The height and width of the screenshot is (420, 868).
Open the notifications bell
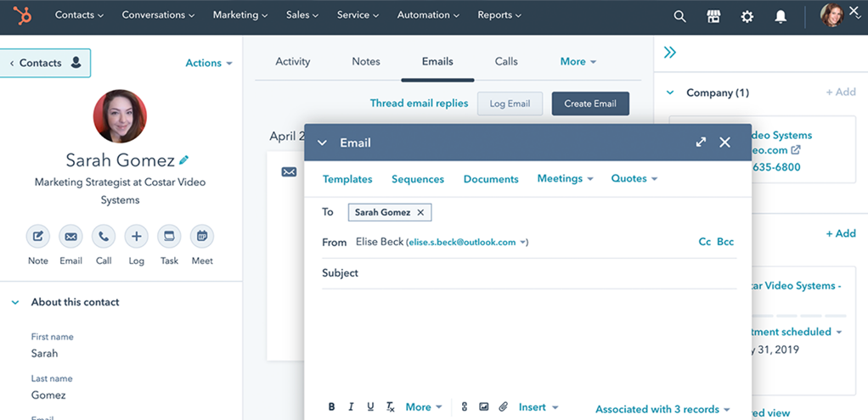coord(781,16)
